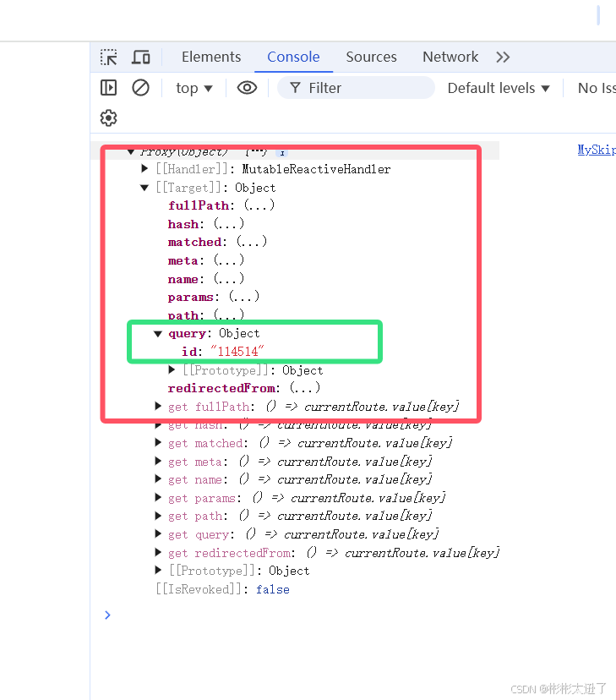
Task: Expand the [[Handler]] MutableReactiveHandler node
Action: coord(144,169)
